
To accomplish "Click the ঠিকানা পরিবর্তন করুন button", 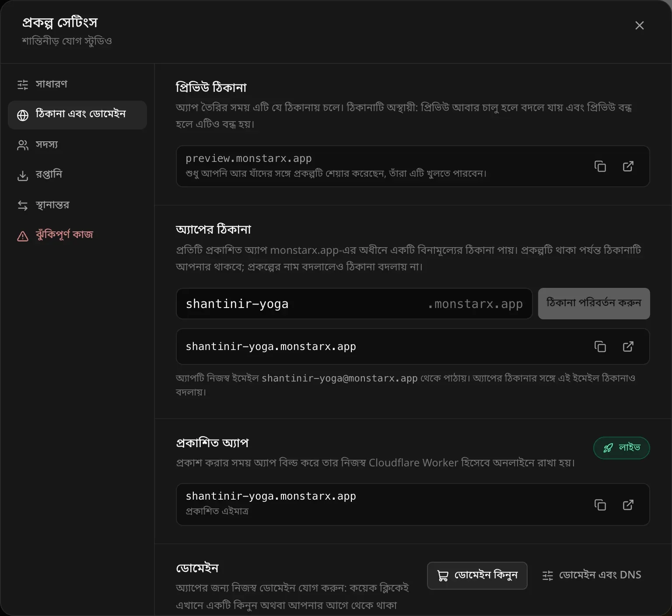I will pyautogui.click(x=594, y=303).
